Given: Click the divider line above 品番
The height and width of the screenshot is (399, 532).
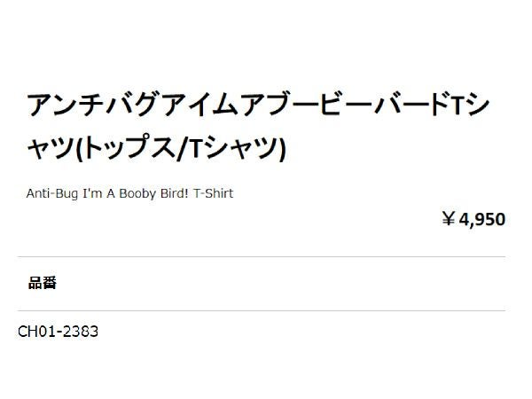Looking at the screenshot, I should [x=262, y=257].
